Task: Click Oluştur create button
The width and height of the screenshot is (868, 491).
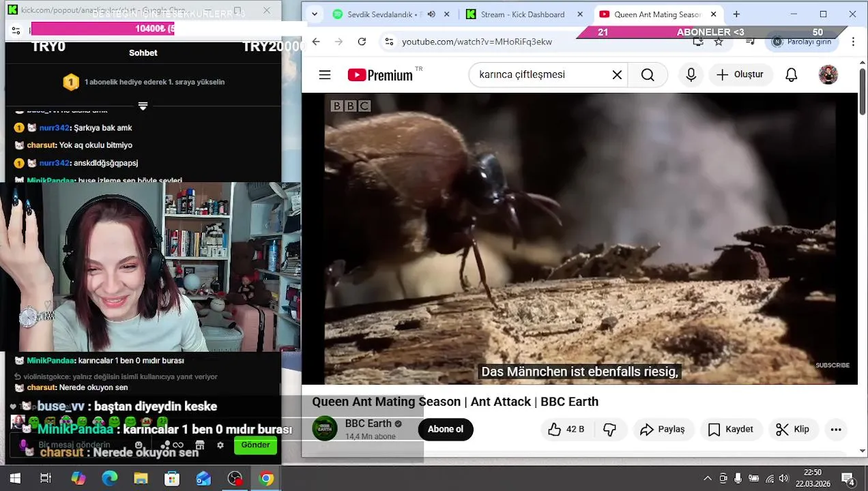Action: [741, 75]
